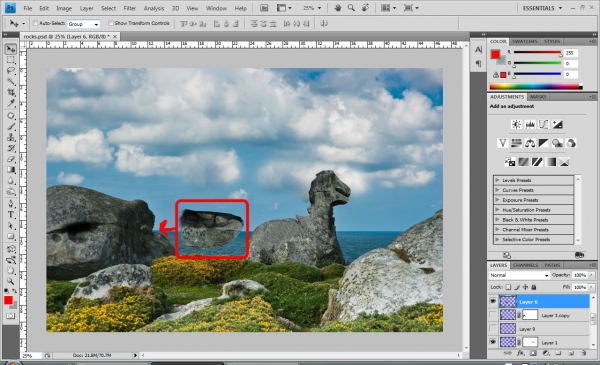The width and height of the screenshot is (600, 365).
Task: Switch to the Swatches tab
Action: 525,41
